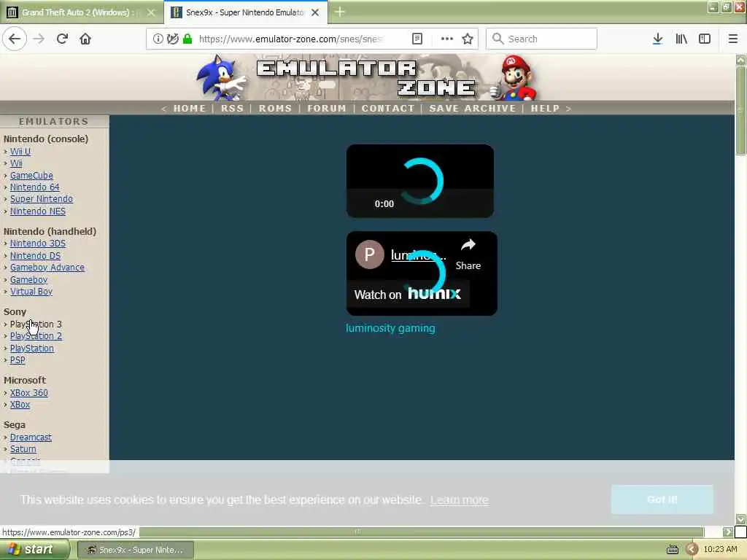Click the forward navigation arrow
The image size is (747, 560).
click(x=39, y=39)
